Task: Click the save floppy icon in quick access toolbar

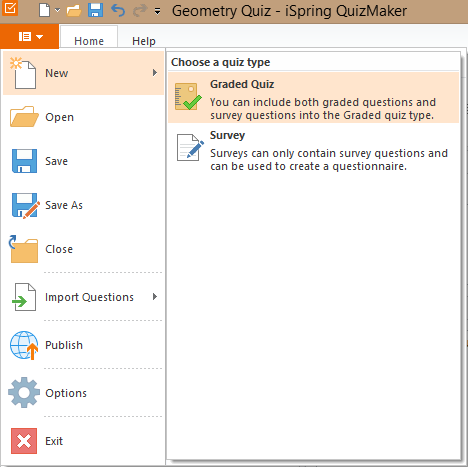Action: [x=95, y=10]
